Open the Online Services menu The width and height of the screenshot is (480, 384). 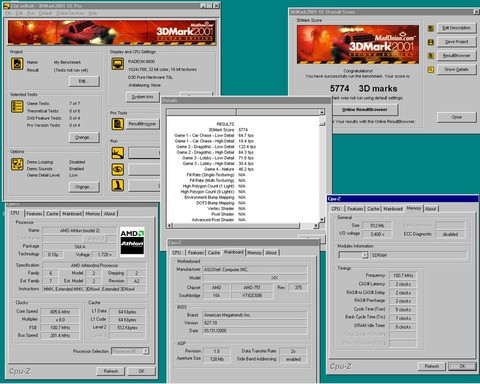tap(70, 13)
